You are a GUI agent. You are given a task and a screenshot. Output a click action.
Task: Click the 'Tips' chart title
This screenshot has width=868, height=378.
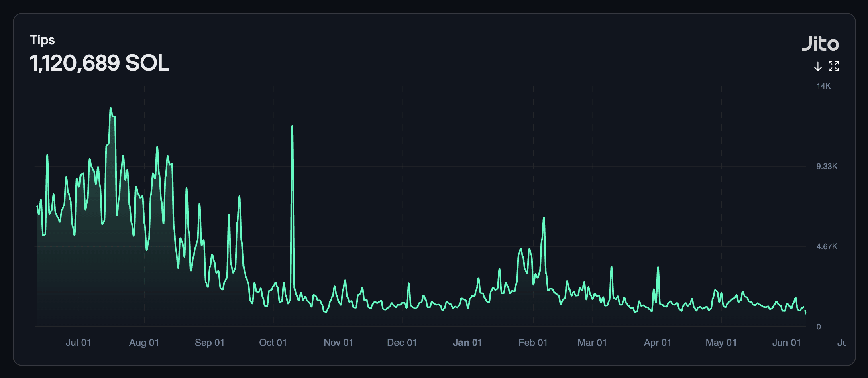click(42, 40)
